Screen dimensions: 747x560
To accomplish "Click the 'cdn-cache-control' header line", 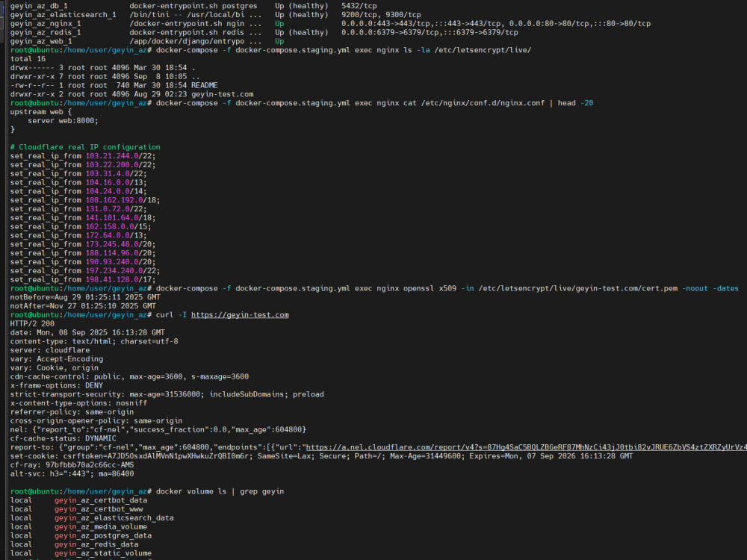I will coord(129,376).
